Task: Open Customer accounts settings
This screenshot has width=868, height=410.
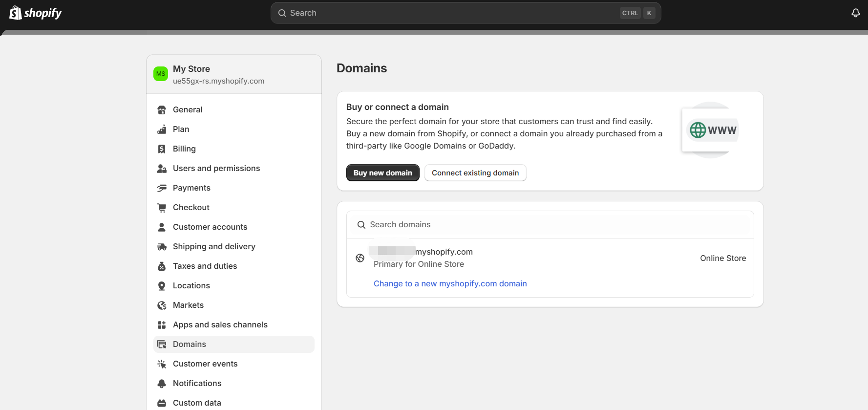Action: point(210,227)
